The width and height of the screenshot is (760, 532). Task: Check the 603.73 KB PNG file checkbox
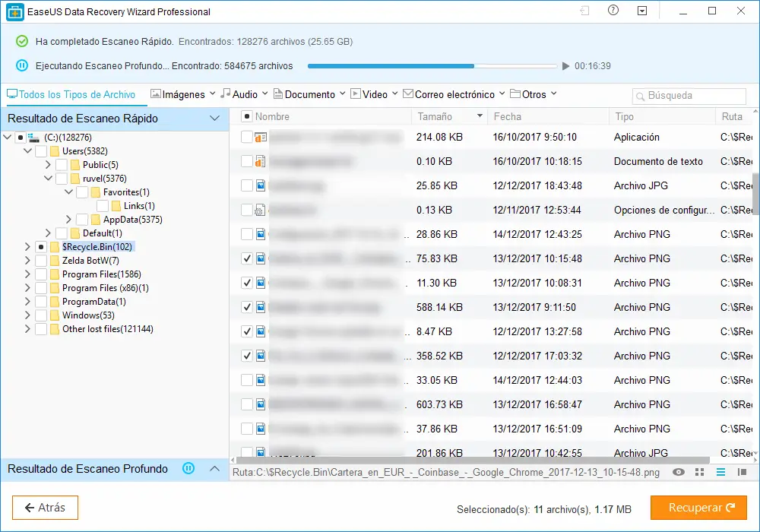pos(247,404)
